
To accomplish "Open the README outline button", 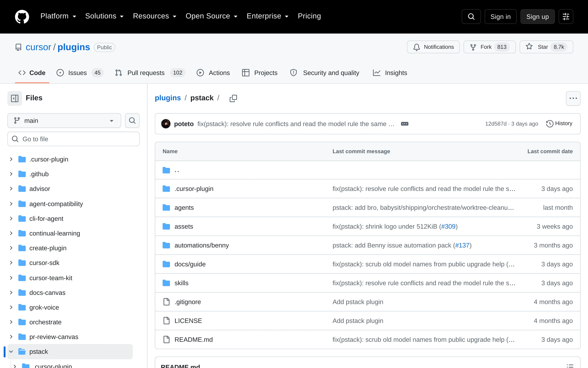I will tap(570, 365).
